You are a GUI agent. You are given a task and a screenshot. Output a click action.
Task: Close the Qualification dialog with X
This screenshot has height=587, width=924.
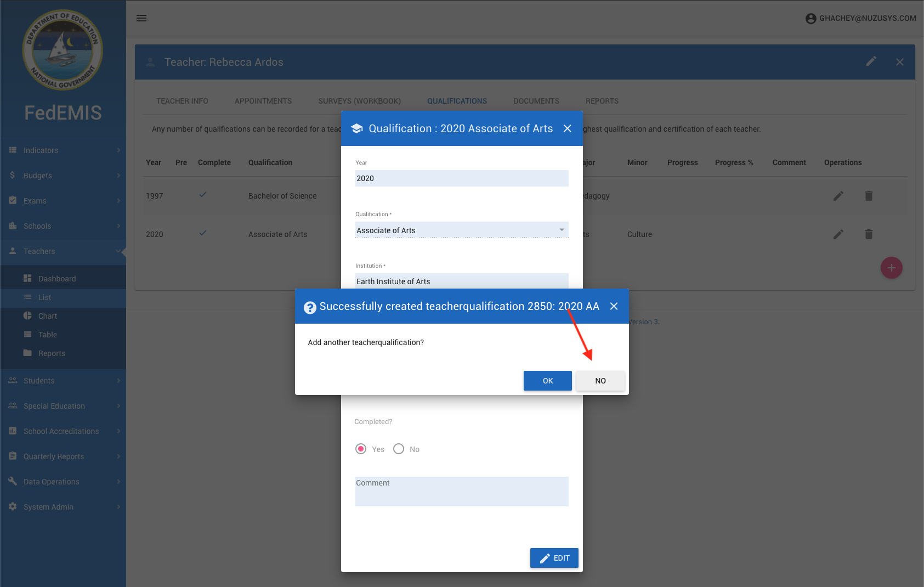(x=568, y=128)
